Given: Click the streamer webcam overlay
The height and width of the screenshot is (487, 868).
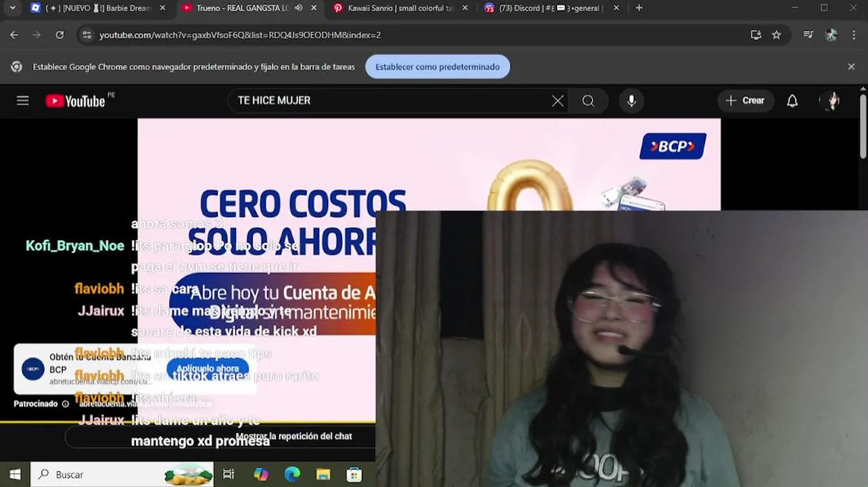Looking at the screenshot, I should pos(621,349).
